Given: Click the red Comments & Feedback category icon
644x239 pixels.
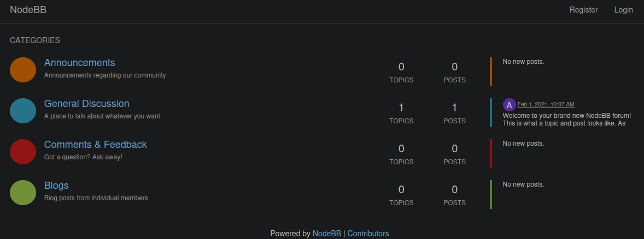Looking at the screenshot, I should (x=23, y=152).
